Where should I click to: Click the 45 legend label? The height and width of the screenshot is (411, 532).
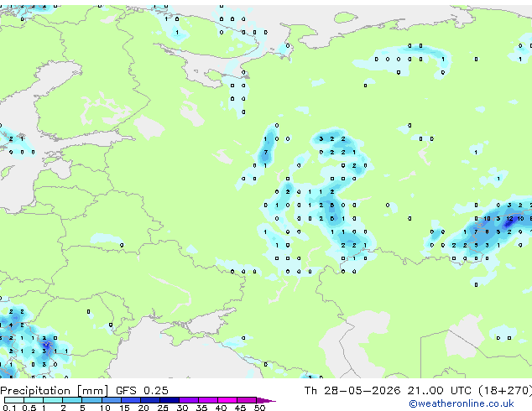[x=240, y=408]
